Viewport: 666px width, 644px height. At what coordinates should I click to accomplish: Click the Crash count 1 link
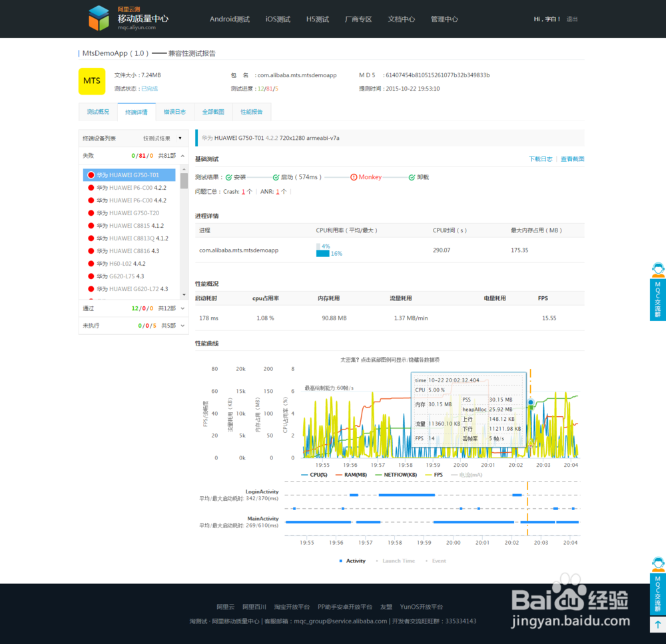[243, 192]
